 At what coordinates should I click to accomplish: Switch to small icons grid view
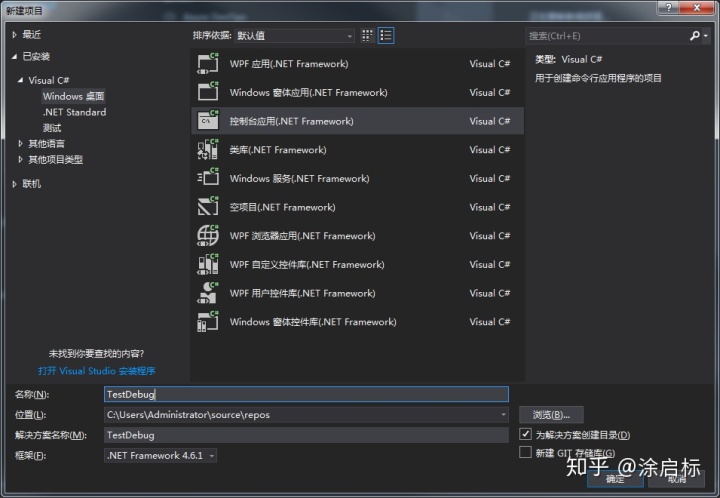tap(367, 35)
